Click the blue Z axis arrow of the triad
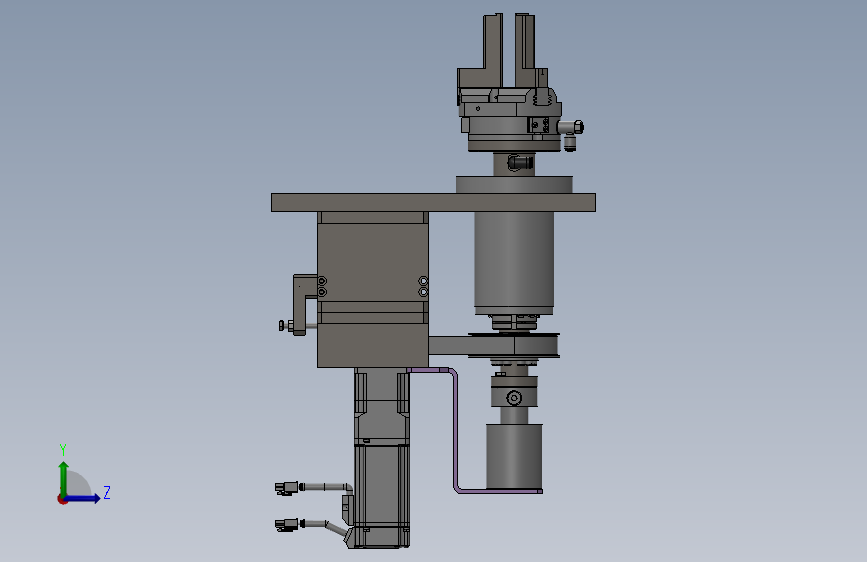 [83, 498]
